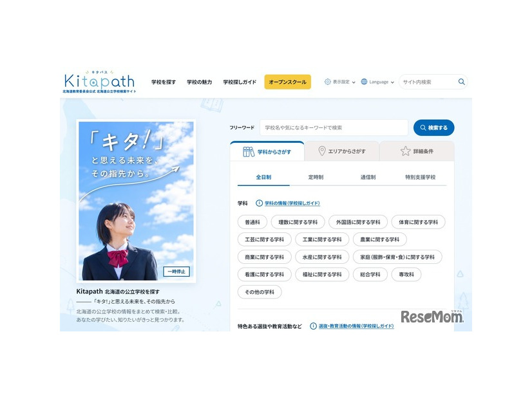This screenshot has height=399, width=532.
Task: Open 学校の魅力 menu
Action: [199, 82]
